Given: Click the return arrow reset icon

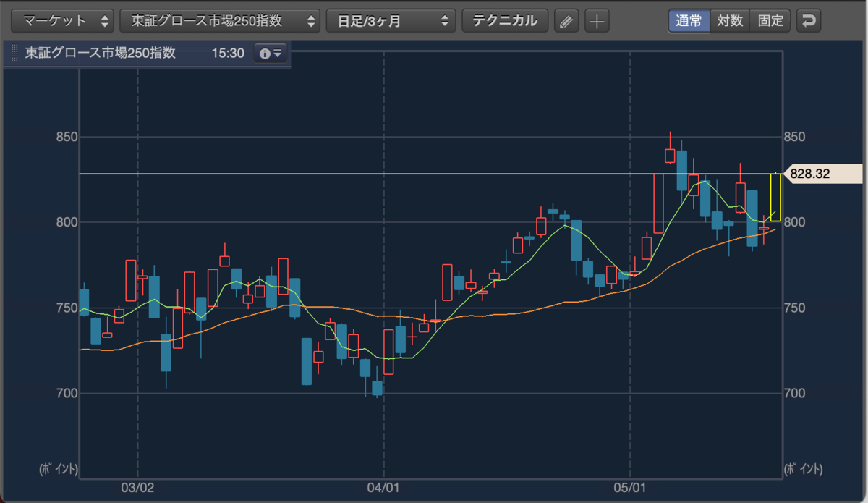Looking at the screenshot, I should (809, 20).
